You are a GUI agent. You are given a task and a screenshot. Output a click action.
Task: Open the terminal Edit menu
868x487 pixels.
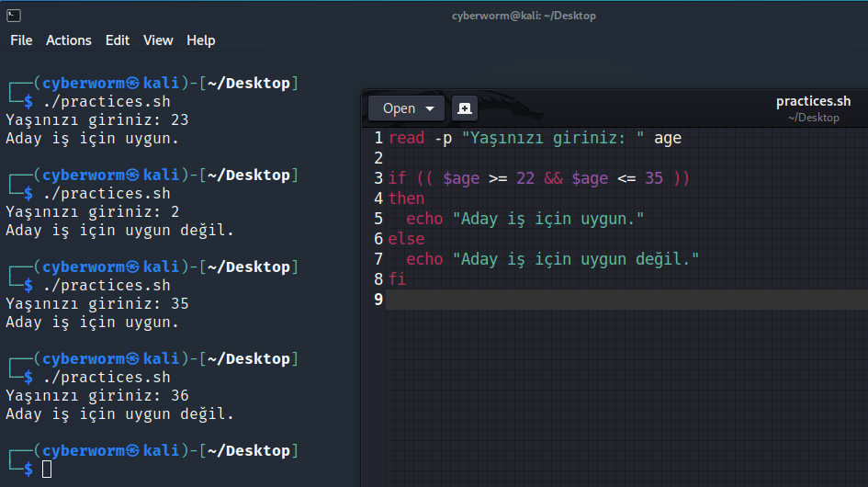pyautogui.click(x=118, y=40)
